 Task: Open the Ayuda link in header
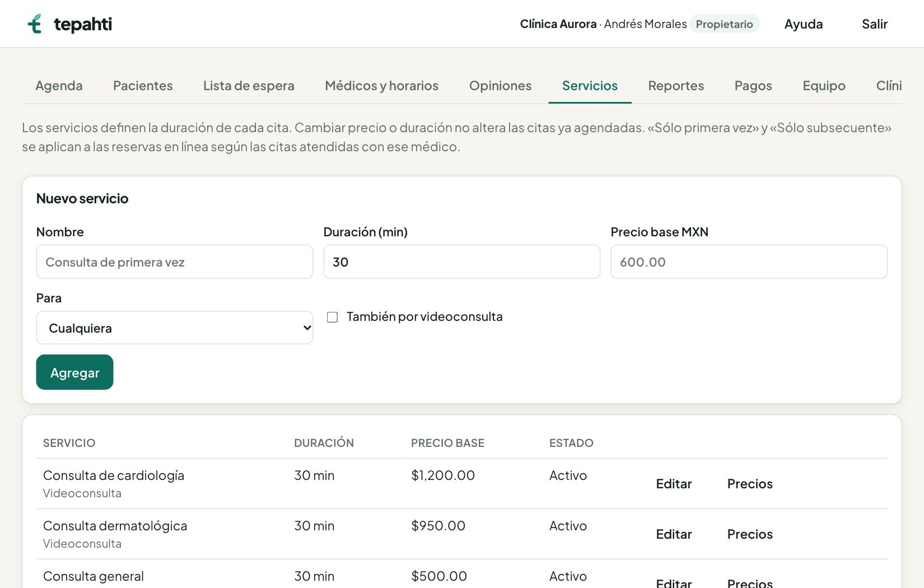[804, 24]
